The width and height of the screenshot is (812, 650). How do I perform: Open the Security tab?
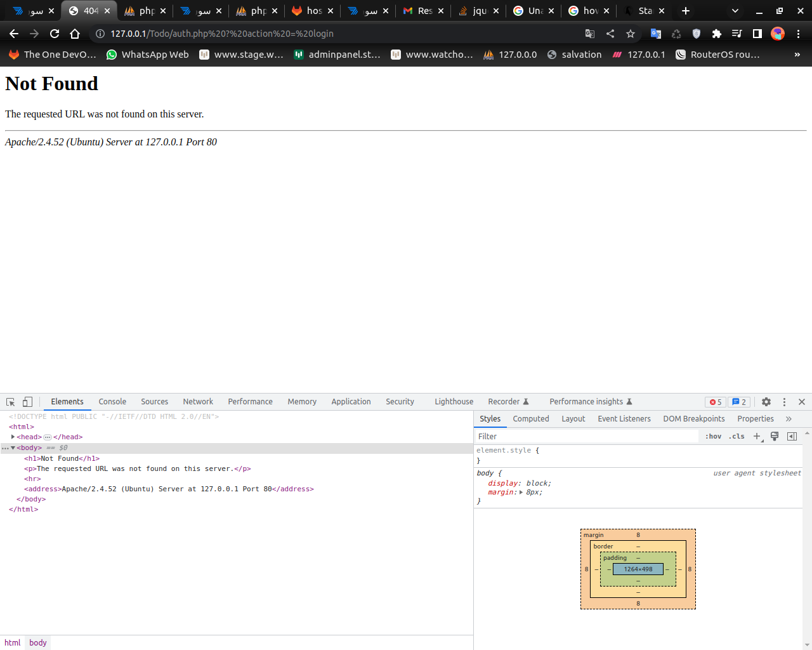pyautogui.click(x=400, y=402)
